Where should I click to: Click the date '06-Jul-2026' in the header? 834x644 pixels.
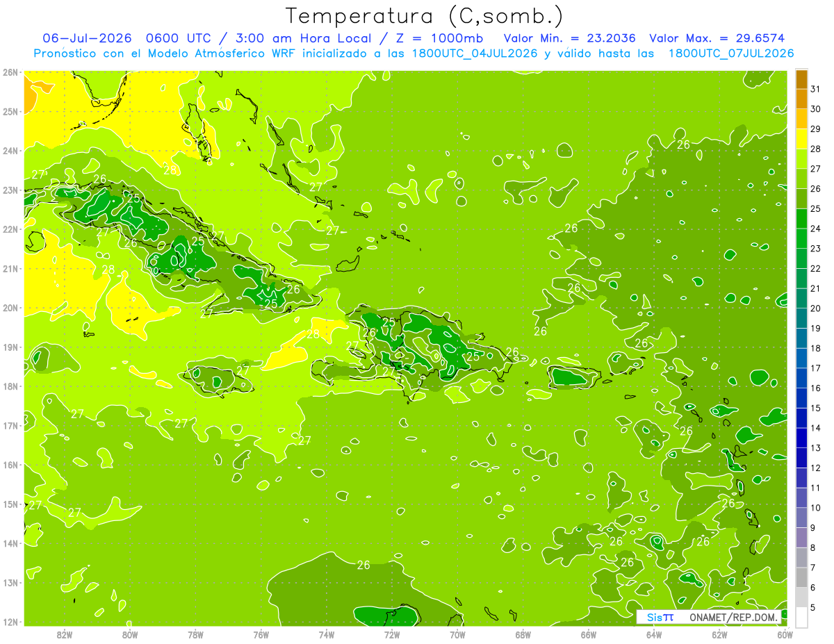coord(85,38)
